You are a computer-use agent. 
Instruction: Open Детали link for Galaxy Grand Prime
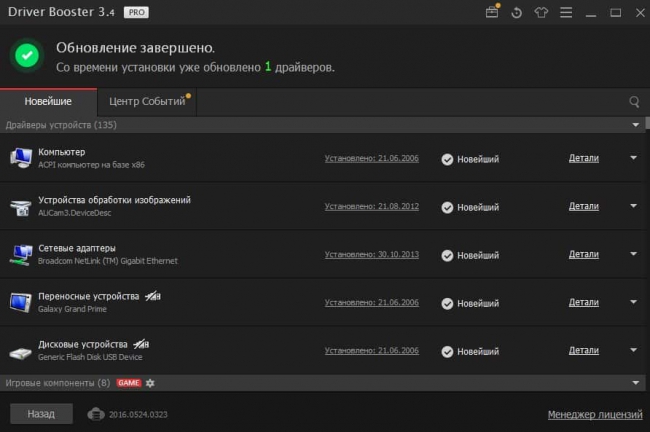pos(584,302)
